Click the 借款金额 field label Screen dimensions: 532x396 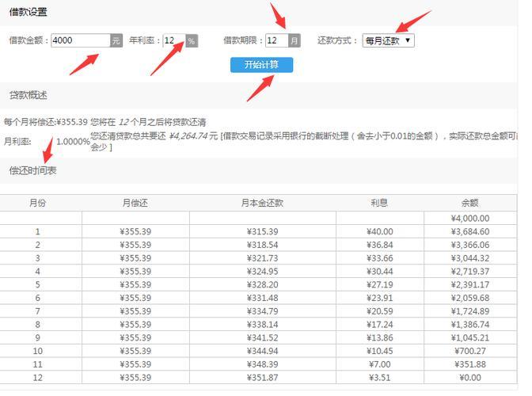point(28,40)
